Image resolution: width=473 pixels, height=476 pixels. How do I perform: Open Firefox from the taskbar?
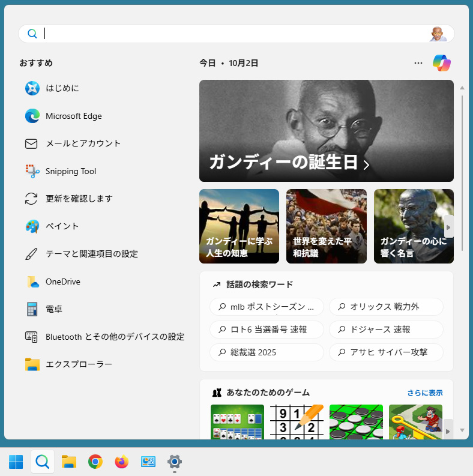click(122, 462)
